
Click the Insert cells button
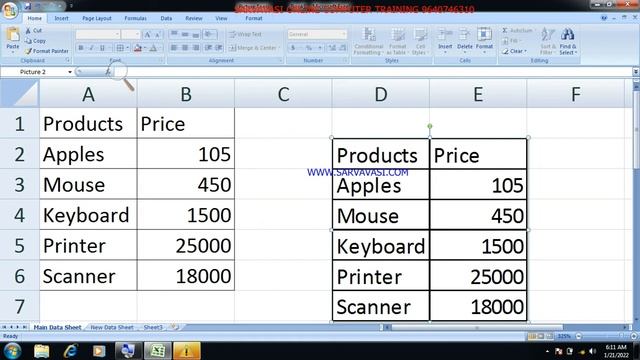pyautogui.click(x=445, y=41)
